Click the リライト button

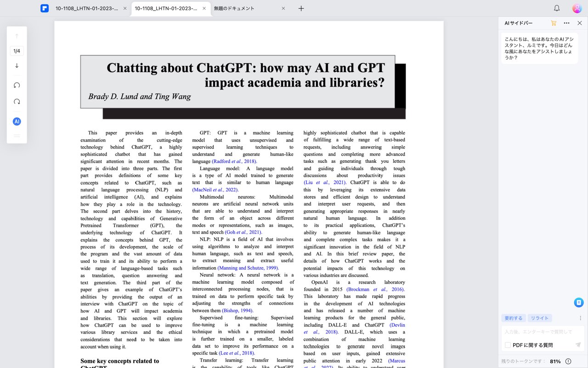coord(540,318)
